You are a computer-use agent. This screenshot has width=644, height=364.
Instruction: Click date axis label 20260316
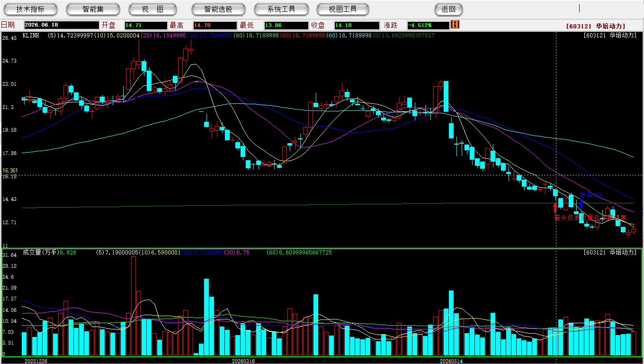[243, 361]
